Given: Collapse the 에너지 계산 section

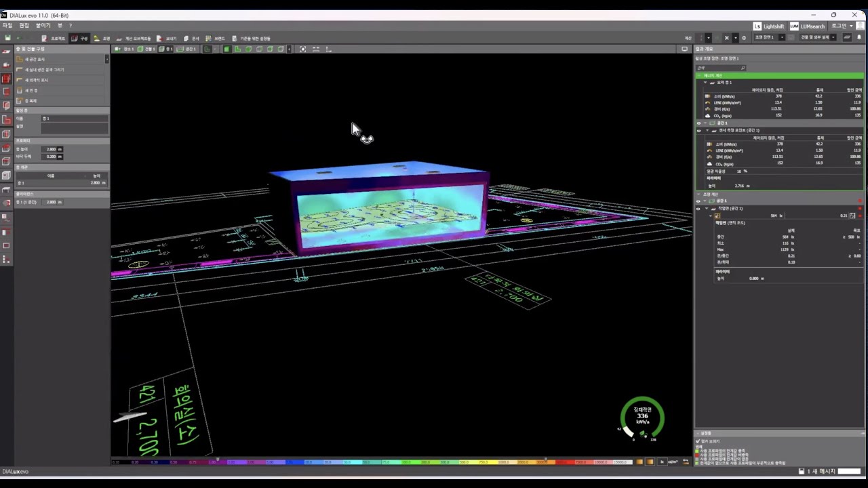Looking at the screenshot, I should click(x=699, y=75).
